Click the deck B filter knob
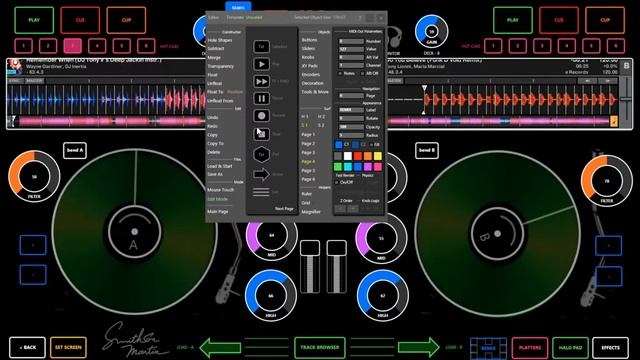640x360 pixels. coord(607,180)
